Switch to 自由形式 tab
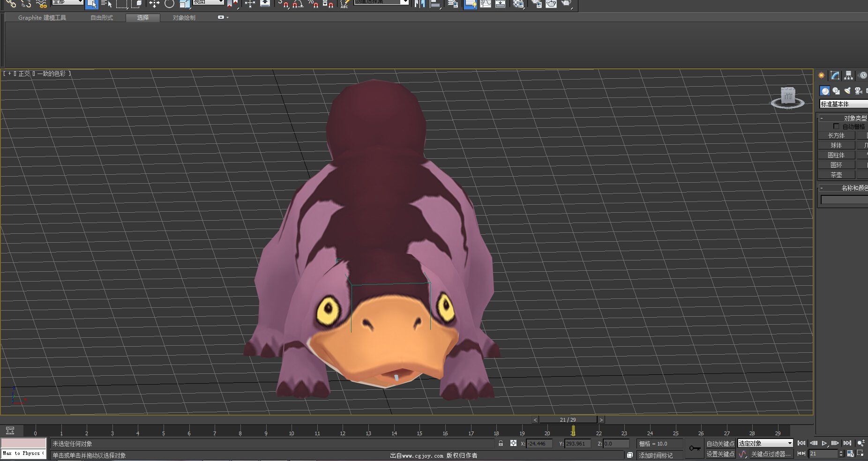Image resolution: width=868 pixels, height=461 pixels. [x=102, y=18]
